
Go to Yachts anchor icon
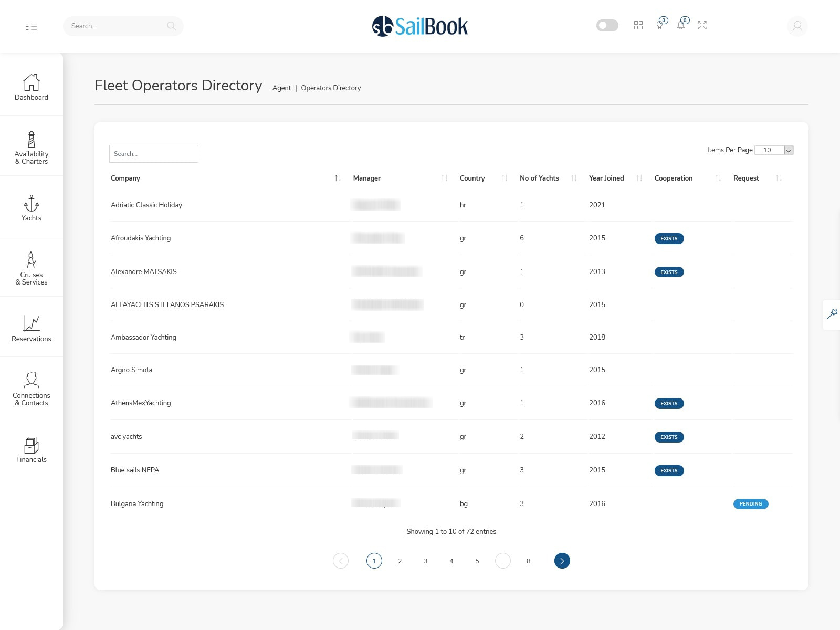coord(31,204)
